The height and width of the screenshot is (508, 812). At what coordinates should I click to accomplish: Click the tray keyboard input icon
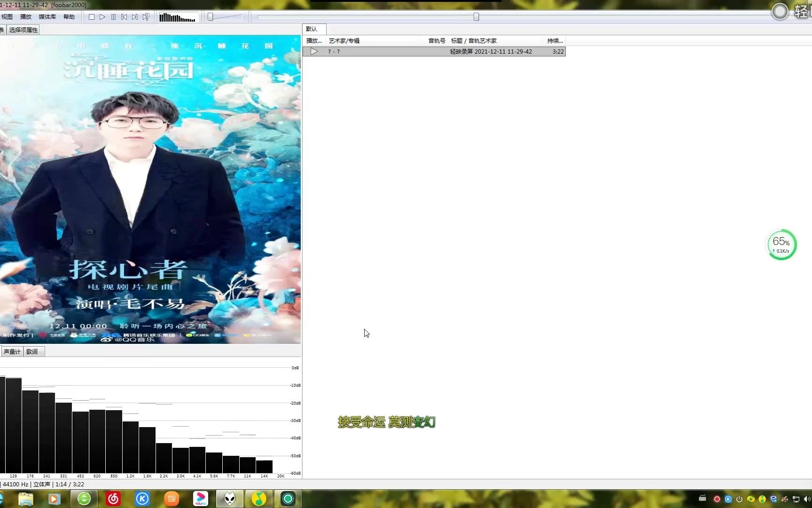[703, 499]
